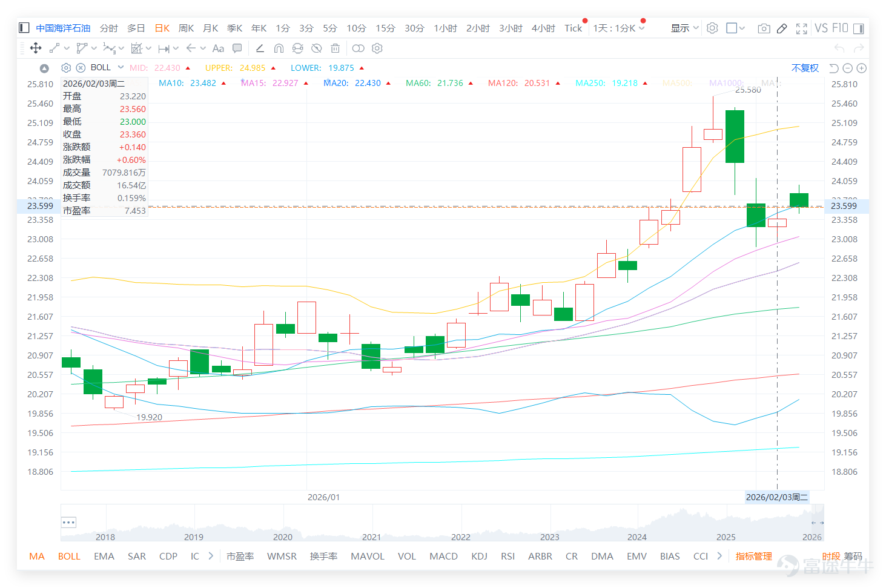The width and height of the screenshot is (886, 588).
Task: Delete drawings with the trash can icon
Action: (x=336, y=48)
